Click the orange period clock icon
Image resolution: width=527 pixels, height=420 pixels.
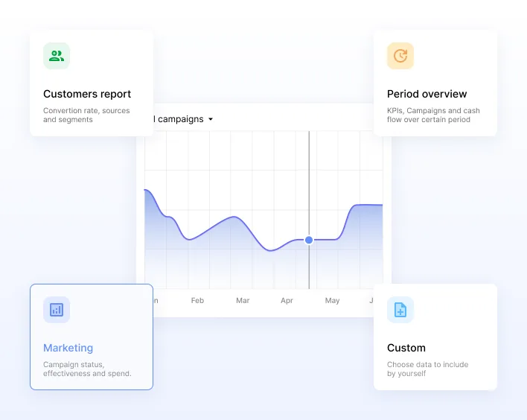point(400,56)
